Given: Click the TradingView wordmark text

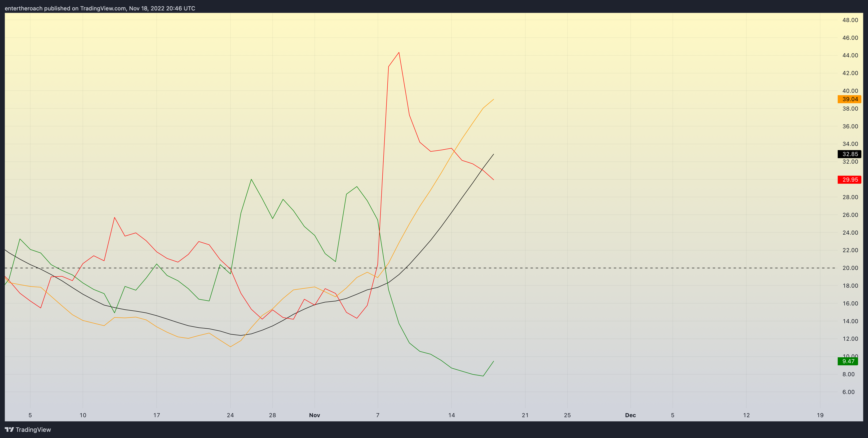Looking at the screenshot, I should pyautogui.click(x=33, y=429).
